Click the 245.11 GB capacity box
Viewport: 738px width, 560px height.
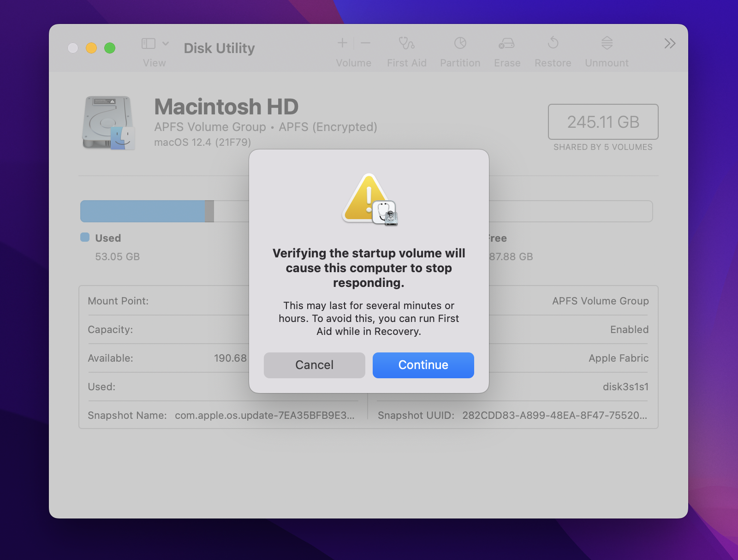click(x=603, y=122)
